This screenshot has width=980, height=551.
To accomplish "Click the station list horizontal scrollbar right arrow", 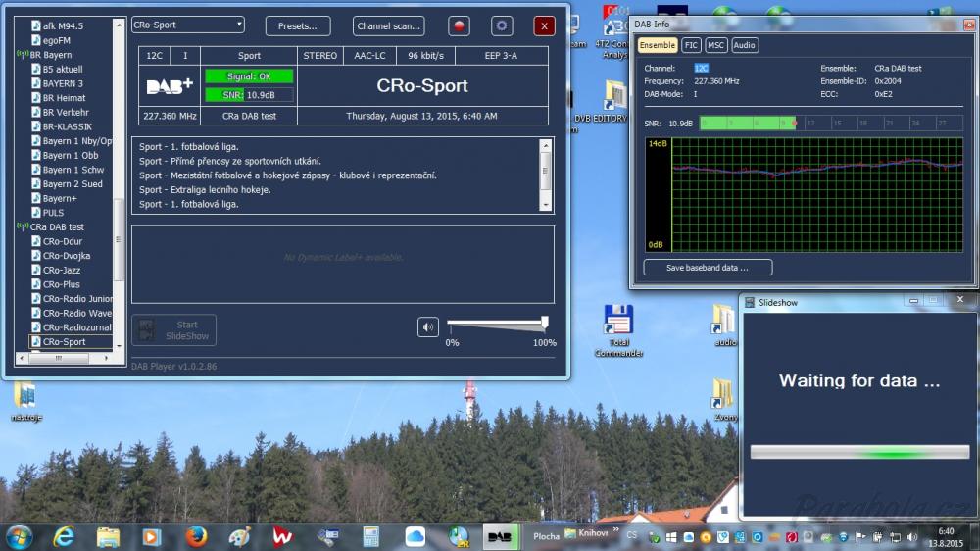I will (106, 359).
